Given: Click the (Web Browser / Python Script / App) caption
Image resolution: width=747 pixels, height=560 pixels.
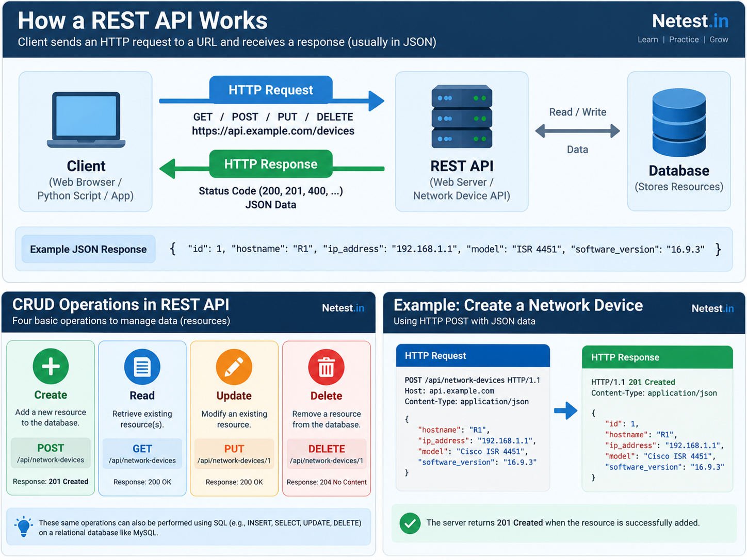Looking at the screenshot, I should [x=86, y=189].
